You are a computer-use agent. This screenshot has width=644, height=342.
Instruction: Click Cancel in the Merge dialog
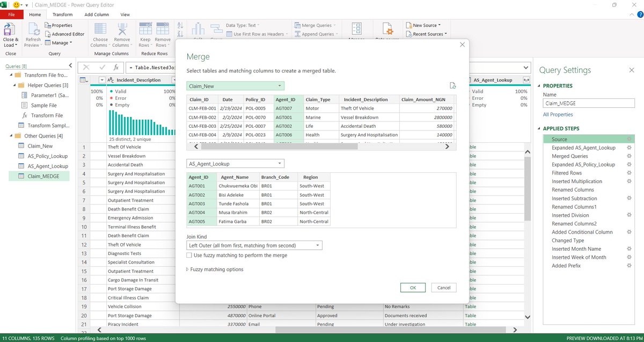tap(444, 288)
